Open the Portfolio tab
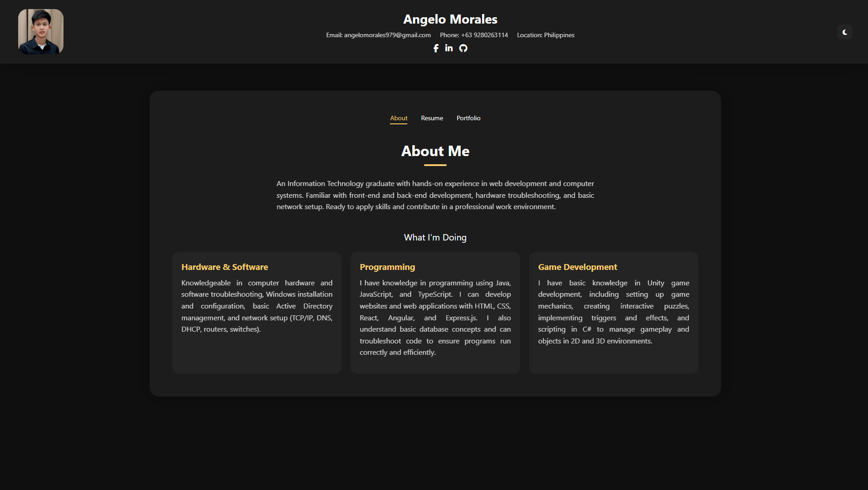868x490 pixels. click(x=468, y=118)
